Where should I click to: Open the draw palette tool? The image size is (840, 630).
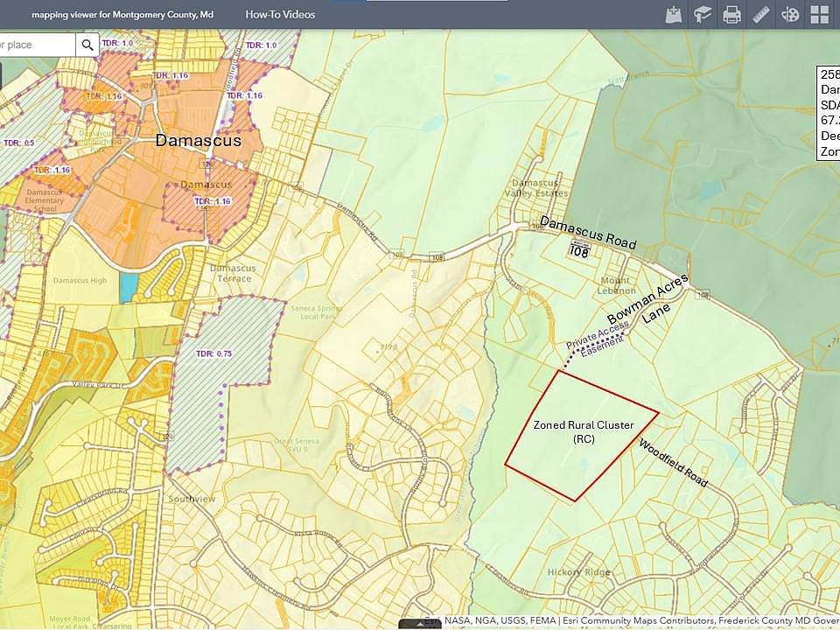pos(789,15)
